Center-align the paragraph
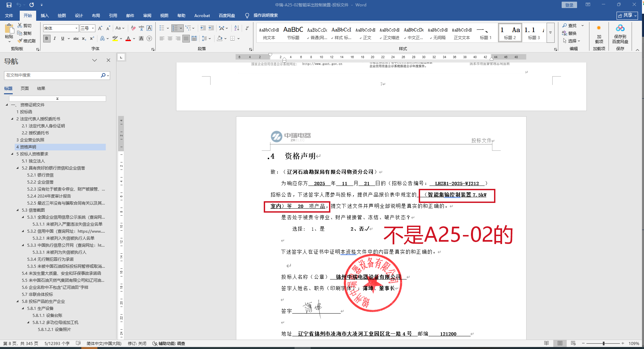Screen dimensions: 644x349 170,38
